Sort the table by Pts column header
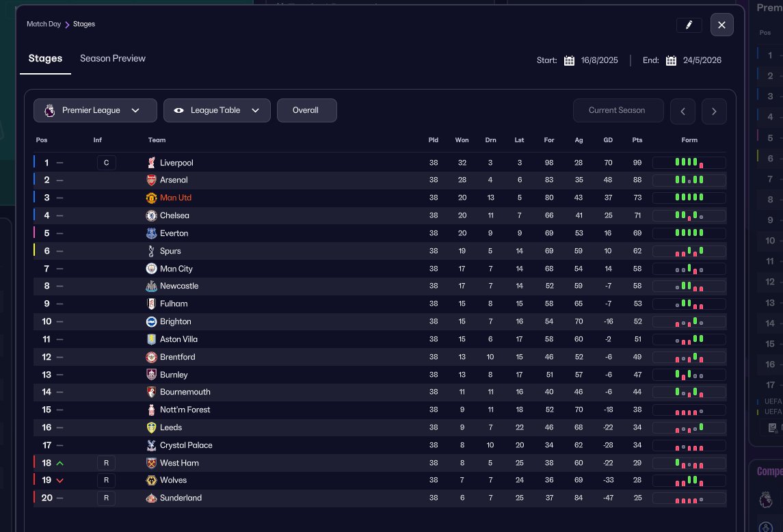The width and height of the screenshot is (783, 532). (x=637, y=140)
